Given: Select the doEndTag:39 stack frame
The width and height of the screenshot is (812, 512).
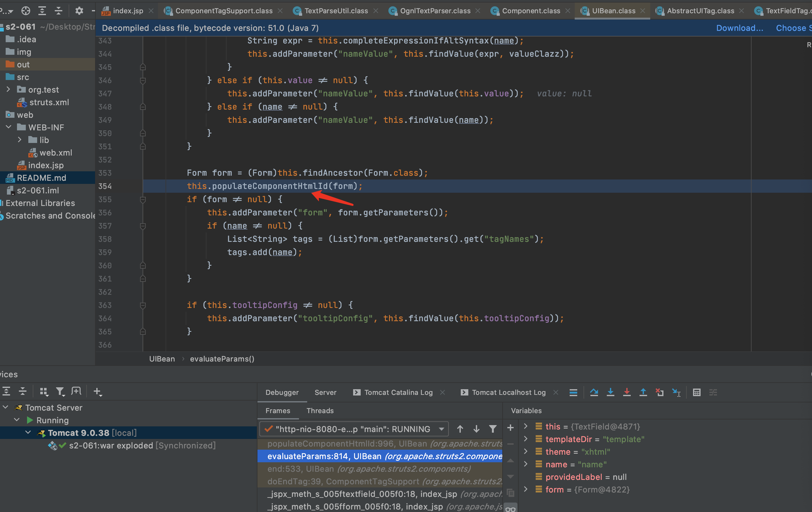Looking at the screenshot, I should click(x=380, y=481).
